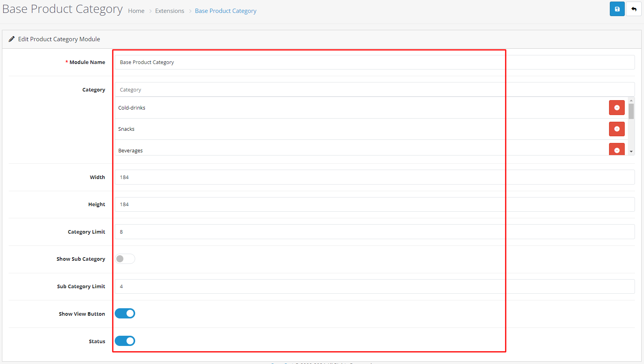Open the Category autocomplete search field

tap(374, 90)
